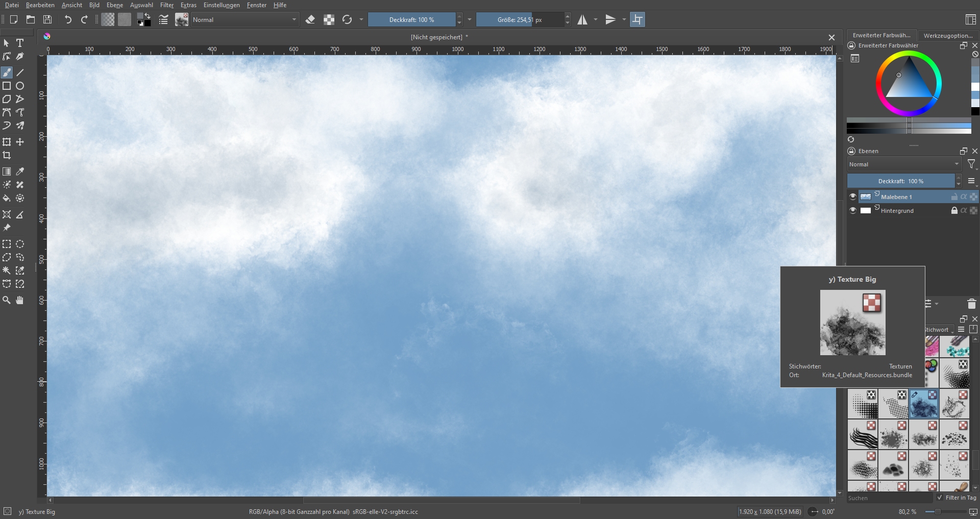Uncheck the Filter in Tag checkbox
980x519 pixels.
(x=940, y=498)
